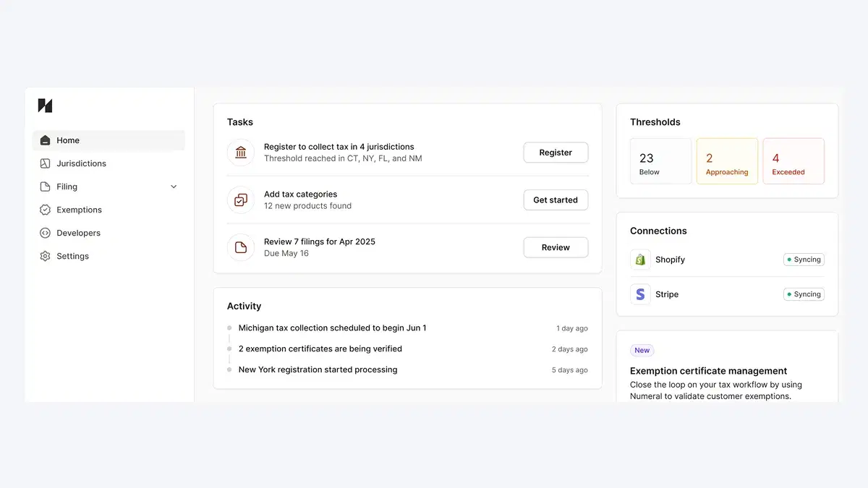Click the Stripe Syncing status badge
This screenshot has width=868, height=488.
pos(804,294)
